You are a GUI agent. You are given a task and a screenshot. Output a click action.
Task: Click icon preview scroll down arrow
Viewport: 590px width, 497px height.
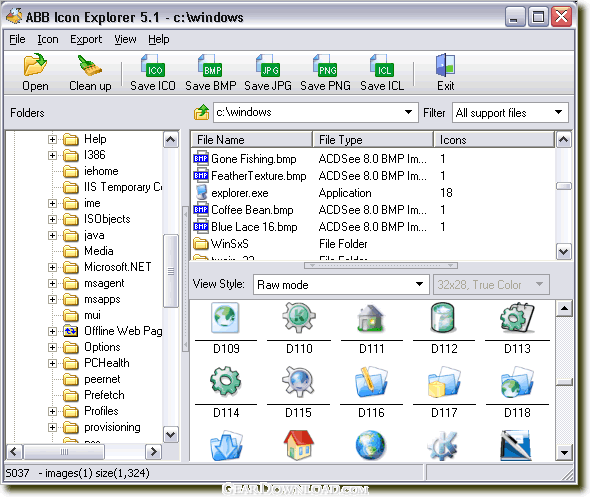coord(564,452)
